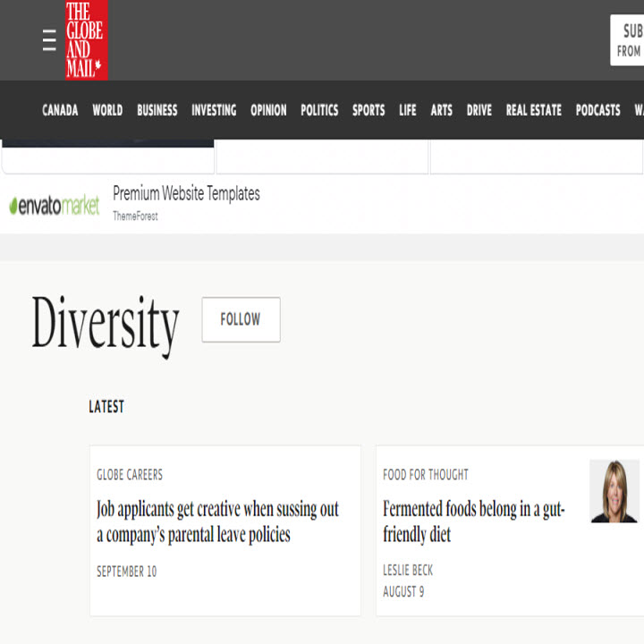644x644 pixels.
Task: Go to the Canada section
Action: [60, 110]
